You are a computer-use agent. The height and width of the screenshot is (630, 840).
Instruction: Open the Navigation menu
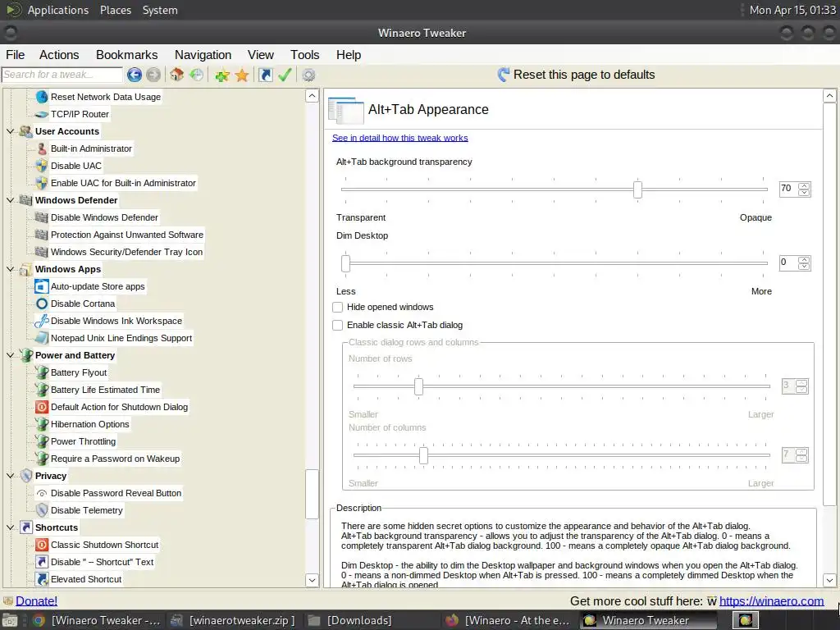click(203, 55)
